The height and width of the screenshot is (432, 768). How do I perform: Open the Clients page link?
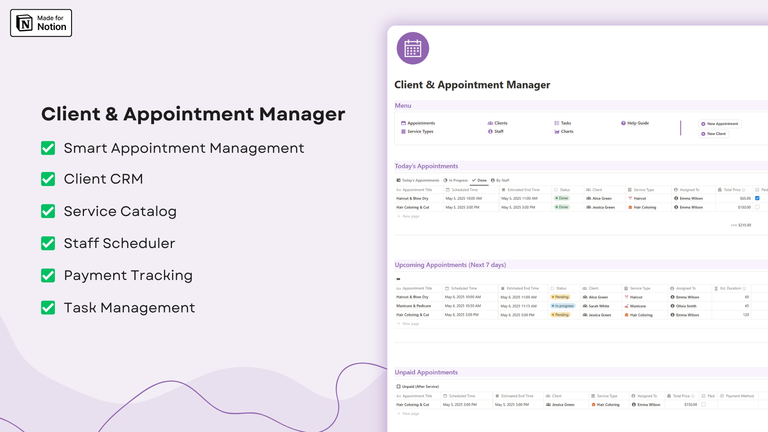[500, 123]
